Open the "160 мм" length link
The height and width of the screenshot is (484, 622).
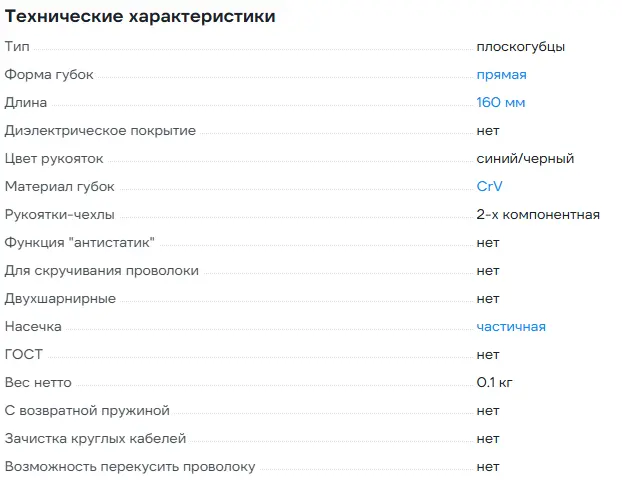tap(501, 102)
